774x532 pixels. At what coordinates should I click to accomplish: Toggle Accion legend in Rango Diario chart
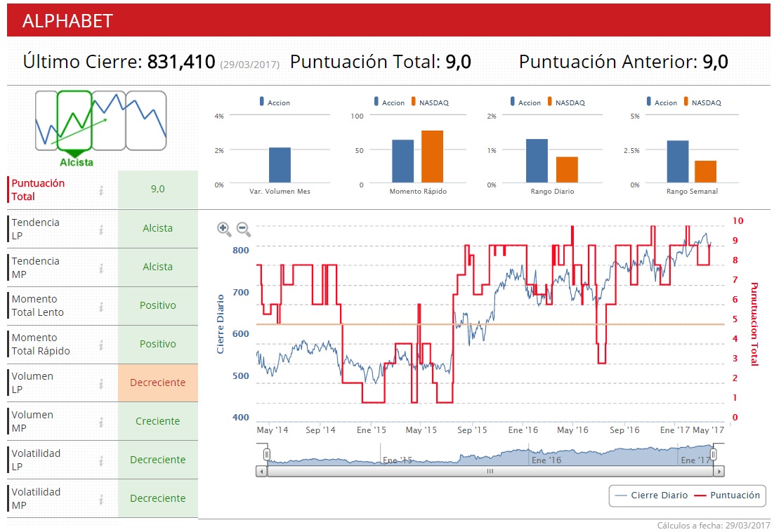tap(525, 102)
